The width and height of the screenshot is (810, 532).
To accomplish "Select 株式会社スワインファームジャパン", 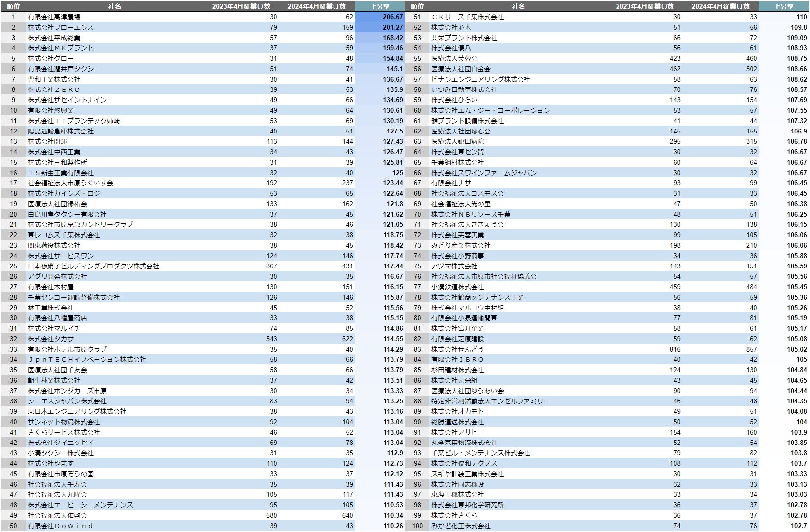I will (484, 173).
